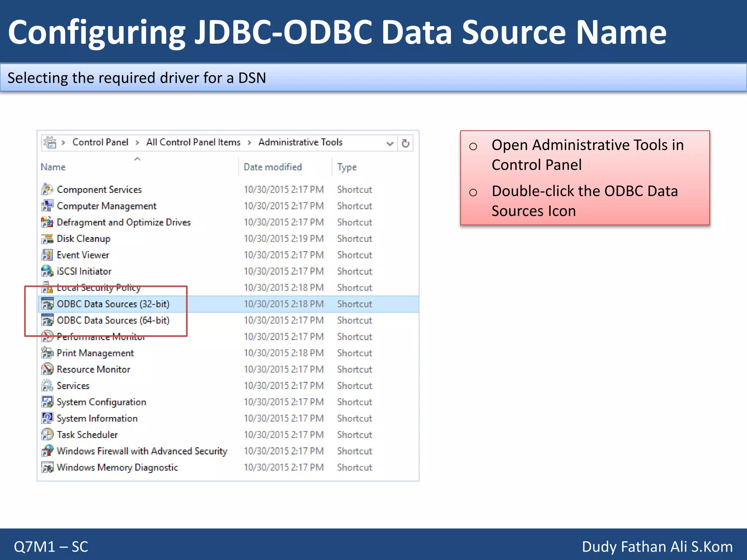
Task: Click the Windows Firewall shield icon
Action: [47, 451]
